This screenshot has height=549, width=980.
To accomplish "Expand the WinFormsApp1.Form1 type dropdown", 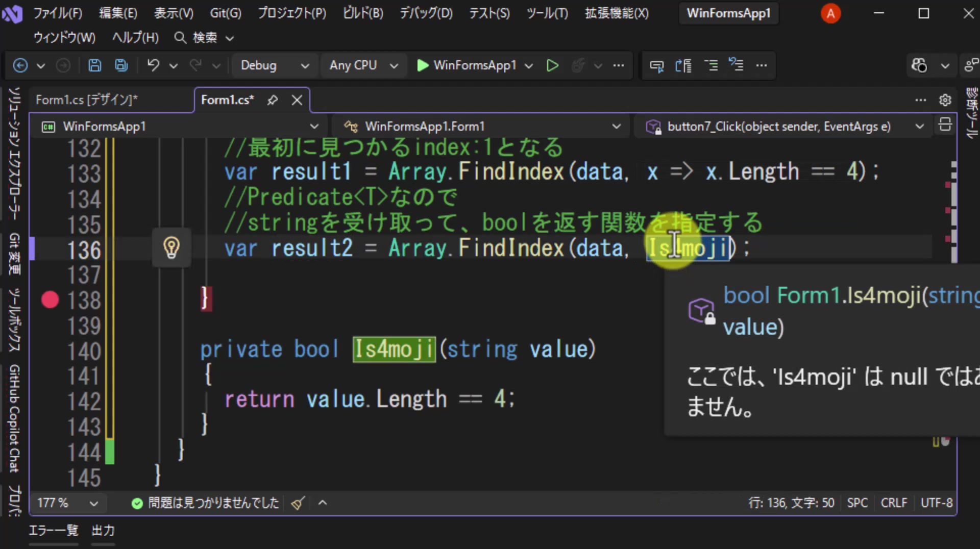I will pyautogui.click(x=481, y=126).
